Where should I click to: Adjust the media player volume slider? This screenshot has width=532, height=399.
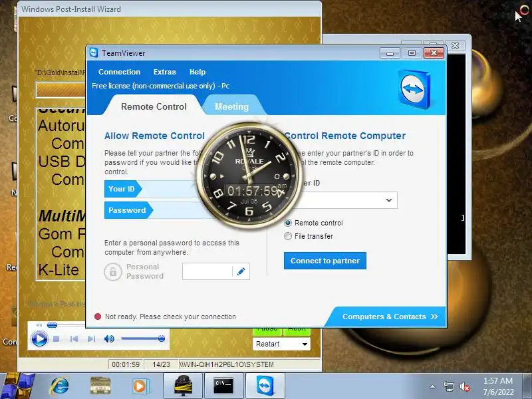point(143,338)
